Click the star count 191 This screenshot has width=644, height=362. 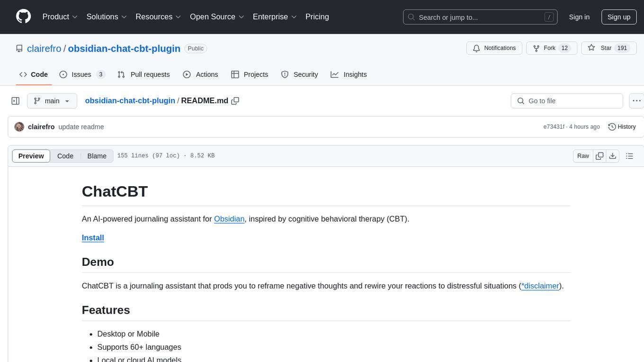tap(622, 48)
